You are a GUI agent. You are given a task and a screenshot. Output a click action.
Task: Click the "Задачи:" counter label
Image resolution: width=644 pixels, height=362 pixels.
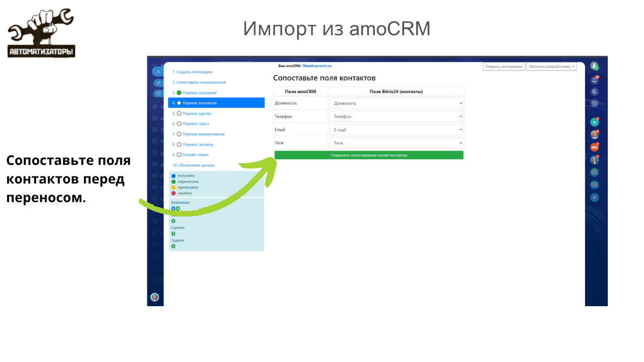point(178,240)
